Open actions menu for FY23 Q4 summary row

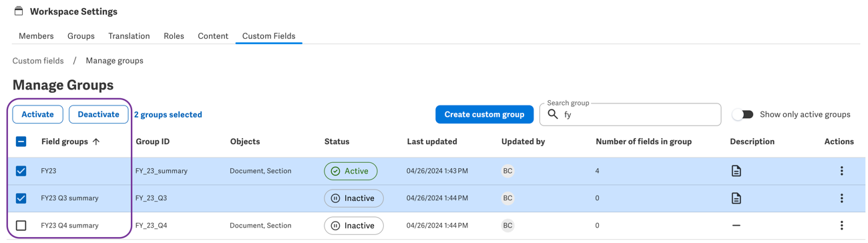(841, 226)
